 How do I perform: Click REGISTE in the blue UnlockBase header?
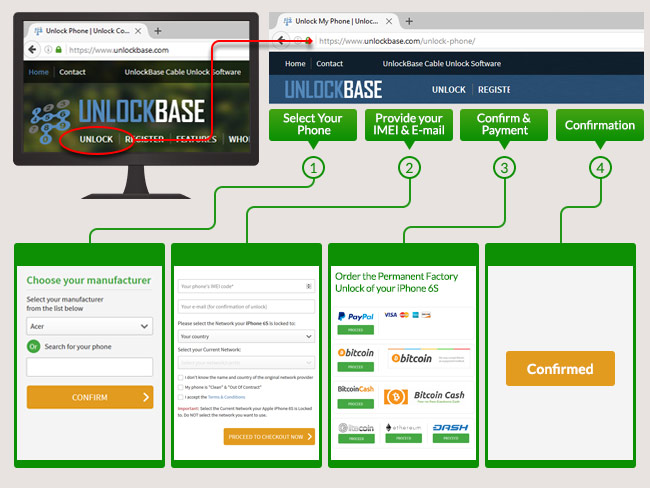[494, 90]
